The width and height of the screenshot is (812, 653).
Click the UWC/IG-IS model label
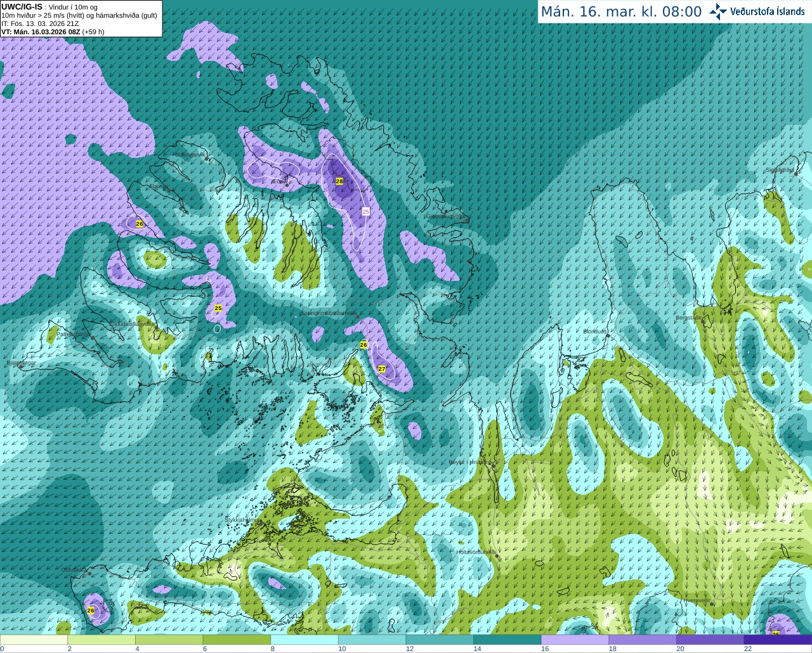pyautogui.click(x=22, y=6)
